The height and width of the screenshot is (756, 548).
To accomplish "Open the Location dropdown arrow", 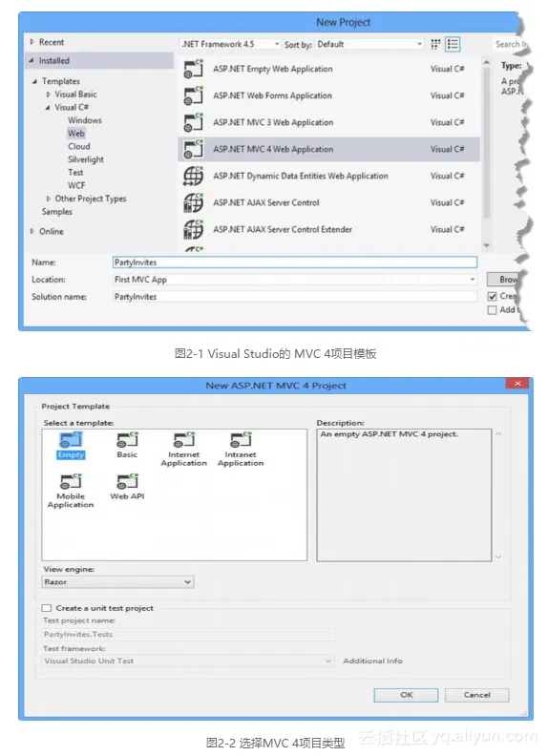I will pos(473,280).
